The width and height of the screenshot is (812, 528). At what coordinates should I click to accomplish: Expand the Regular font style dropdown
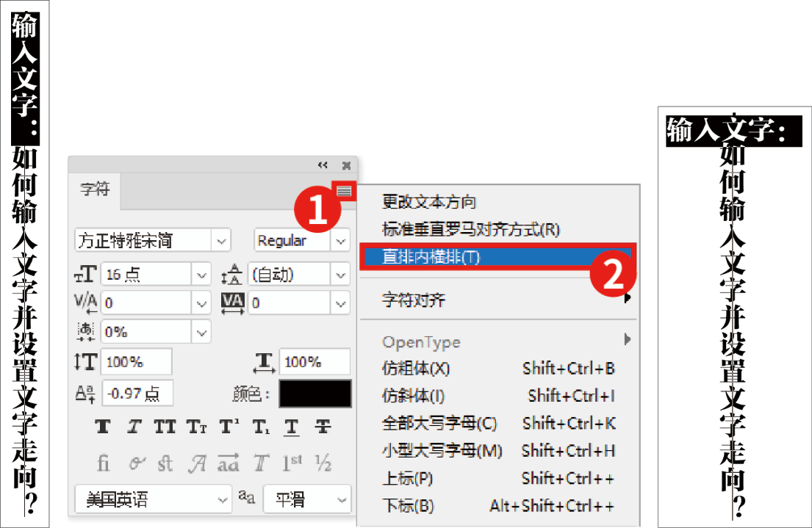tap(340, 240)
